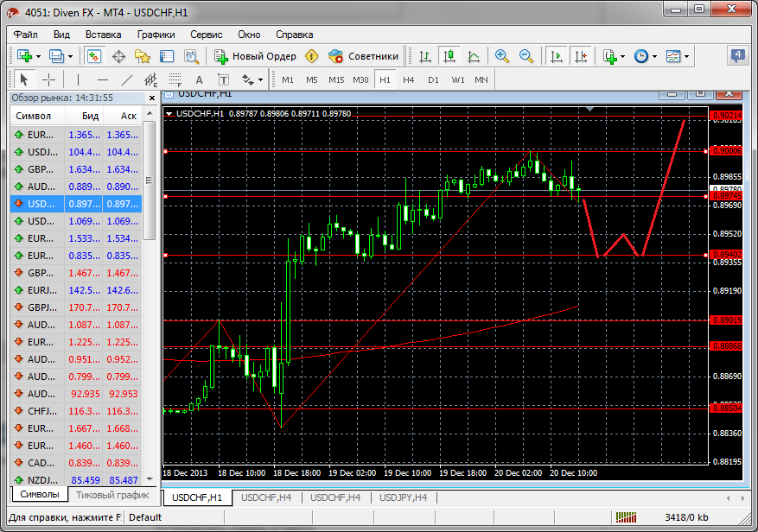
Task: Expand the Indicators dropdown arrow
Action: 622,56
